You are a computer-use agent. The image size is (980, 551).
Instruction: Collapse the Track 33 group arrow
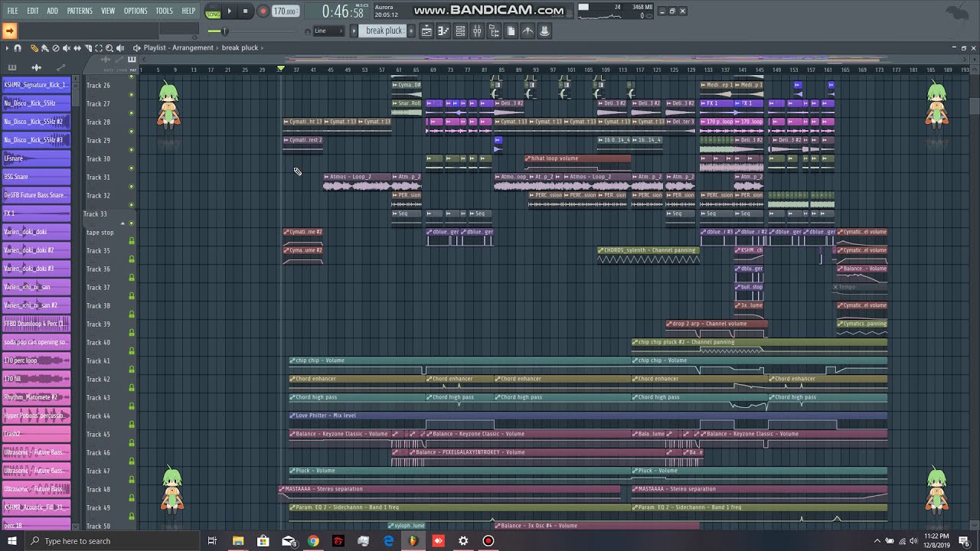122,223
